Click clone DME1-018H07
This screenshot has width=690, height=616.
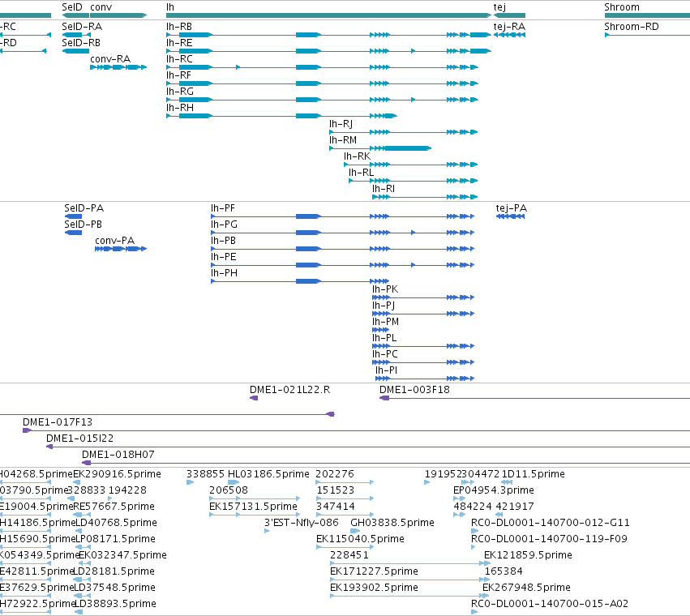point(386,463)
